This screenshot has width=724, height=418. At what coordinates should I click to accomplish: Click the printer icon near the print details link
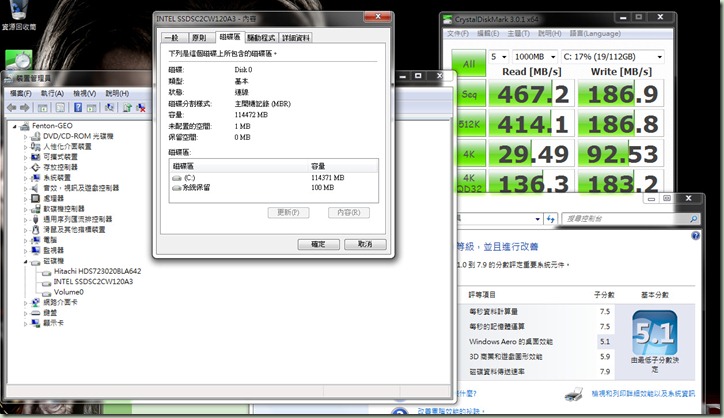(573, 394)
